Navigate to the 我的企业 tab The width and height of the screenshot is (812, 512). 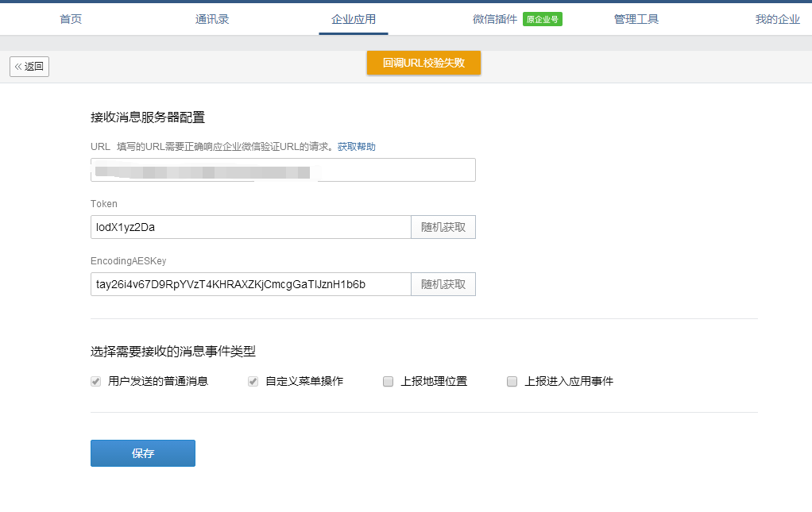click(x=777, y=19)
